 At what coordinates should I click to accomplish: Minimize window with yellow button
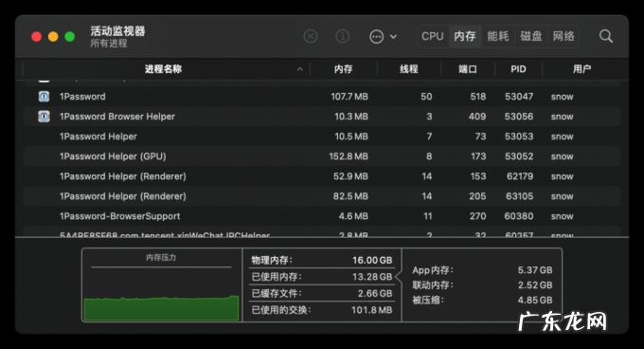tap(53, 37)
